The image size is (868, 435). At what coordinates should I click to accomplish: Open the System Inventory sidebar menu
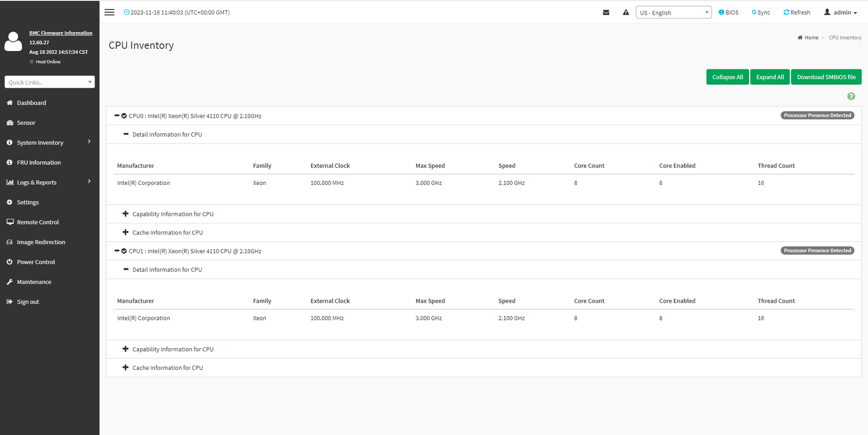tap(40, 143)
